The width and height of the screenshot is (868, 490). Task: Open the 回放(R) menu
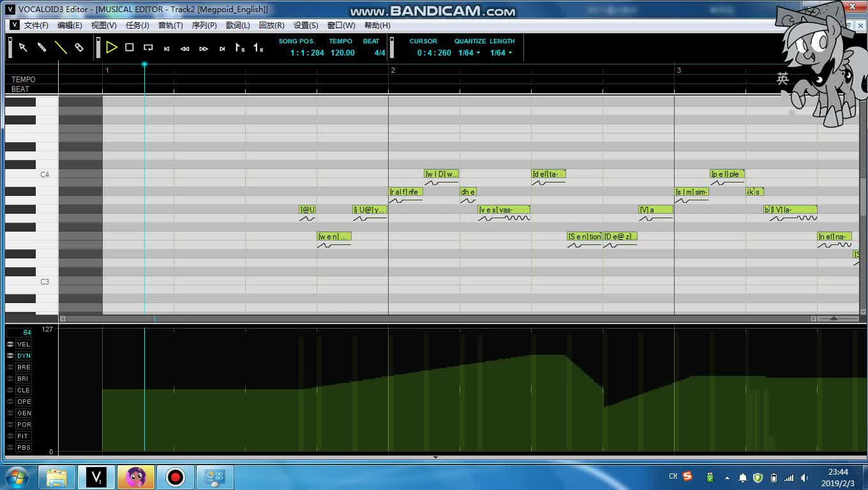271,26
